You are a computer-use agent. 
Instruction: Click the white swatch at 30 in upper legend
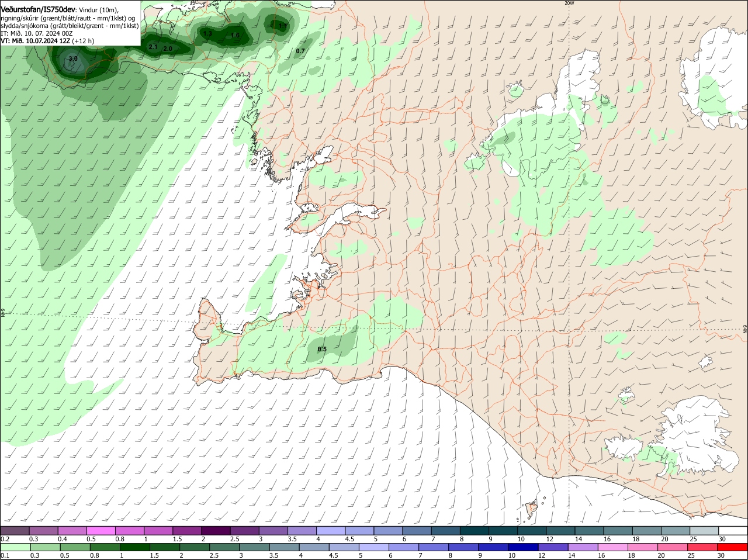(733, 530)
